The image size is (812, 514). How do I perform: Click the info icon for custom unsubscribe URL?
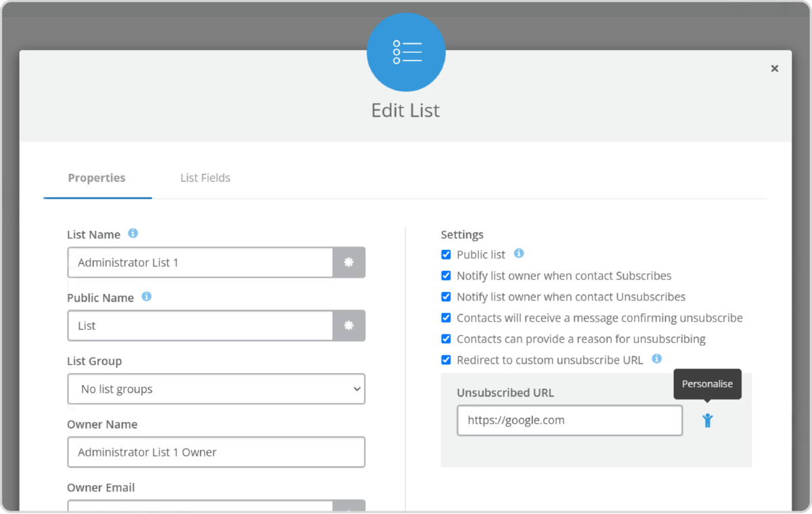coord(656,360)
